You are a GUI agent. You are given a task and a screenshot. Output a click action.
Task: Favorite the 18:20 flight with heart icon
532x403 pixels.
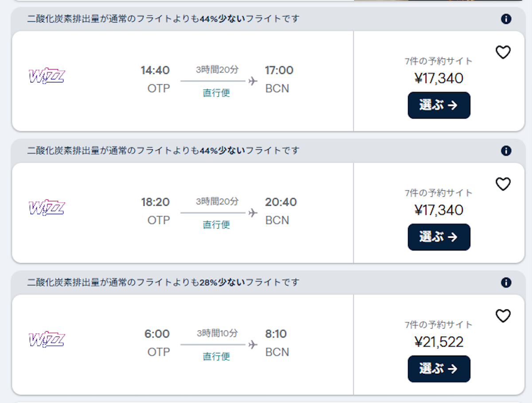pyautogui.click(x=503, y=184)
